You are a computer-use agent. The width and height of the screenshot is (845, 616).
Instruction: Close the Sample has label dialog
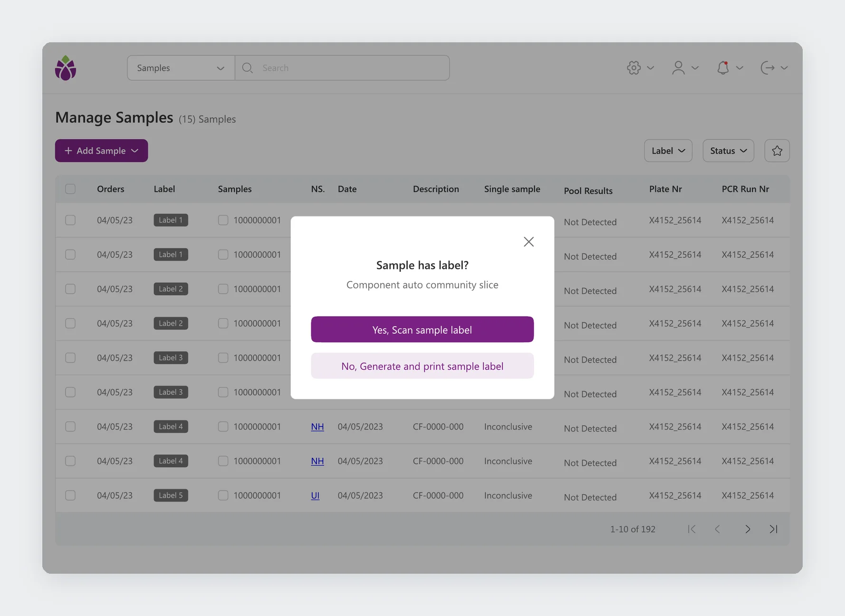point(528,241)
